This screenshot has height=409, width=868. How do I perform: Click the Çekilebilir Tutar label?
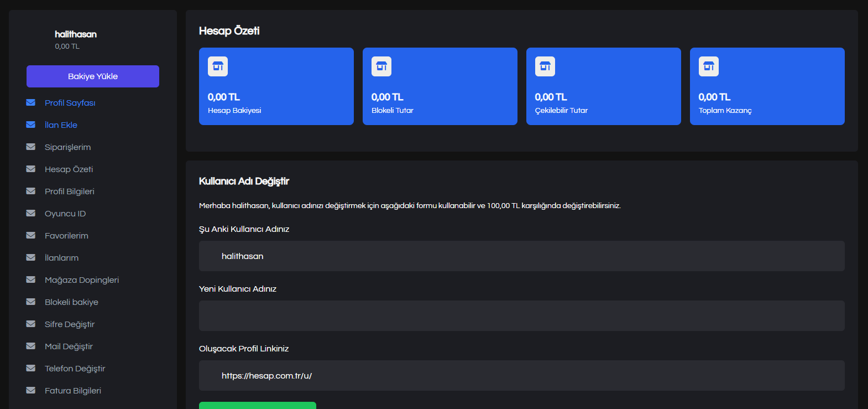click(561, 111)
